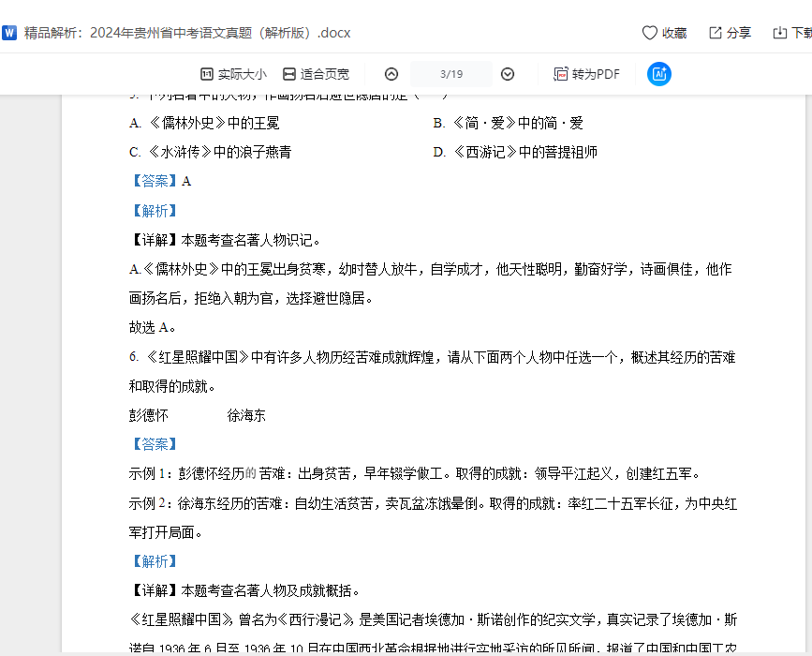
Task: Click the line 画扬名后，拒绝入朝为官
Action: pyautogui.click(x=251, y=298)
